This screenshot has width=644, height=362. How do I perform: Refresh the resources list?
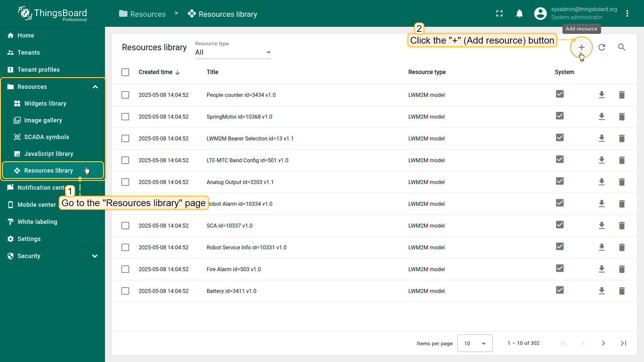point(602,47)
